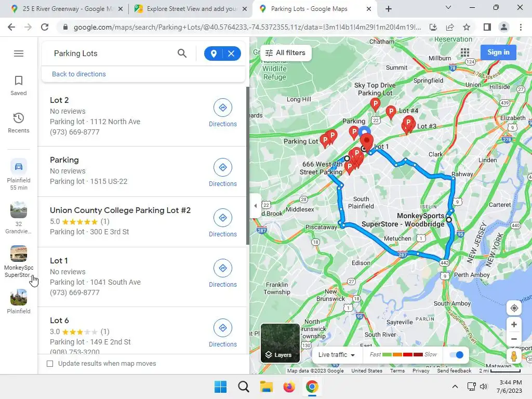Get directions to Union County College Lot #2
This screenshot has width=532, height=399.
[222, 223]
